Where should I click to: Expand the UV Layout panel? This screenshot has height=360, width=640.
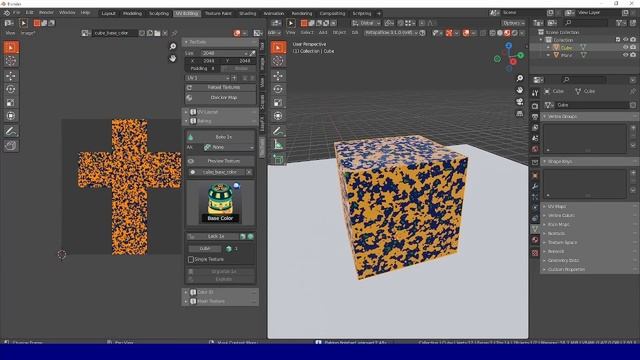[x=220, y=112]
